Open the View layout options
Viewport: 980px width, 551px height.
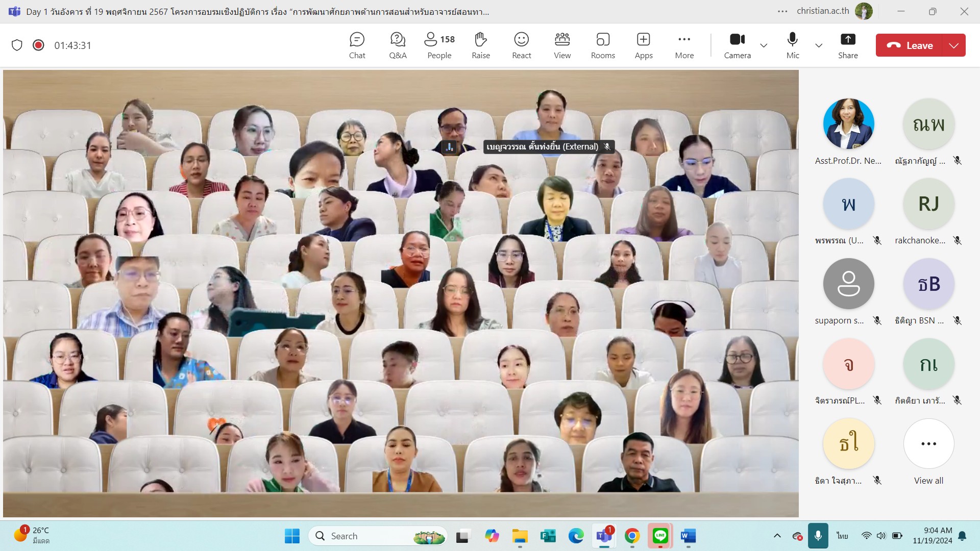click(562, 45)
